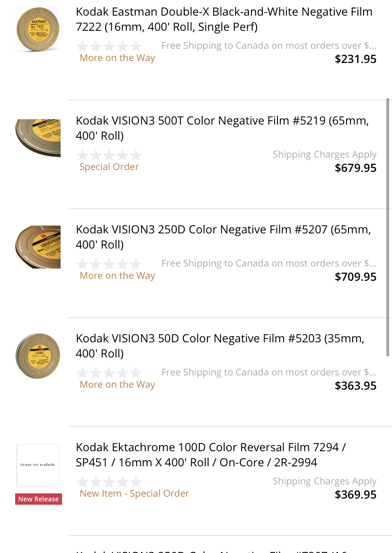Click the star rating for Ektachrome 100D film

pos(109,482)
